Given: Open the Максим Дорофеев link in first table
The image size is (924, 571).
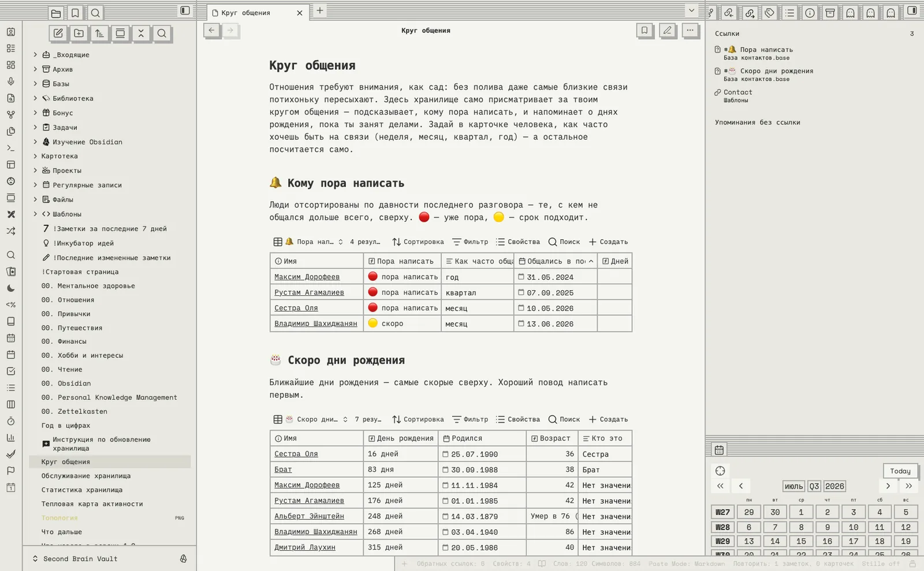Looking at the screenshot, I should pos(307,277).
